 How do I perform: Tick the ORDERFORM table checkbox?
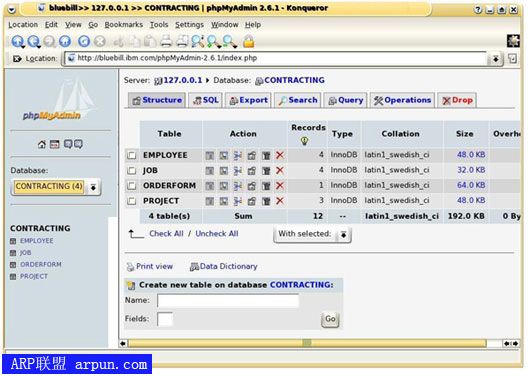pos(131,186)
